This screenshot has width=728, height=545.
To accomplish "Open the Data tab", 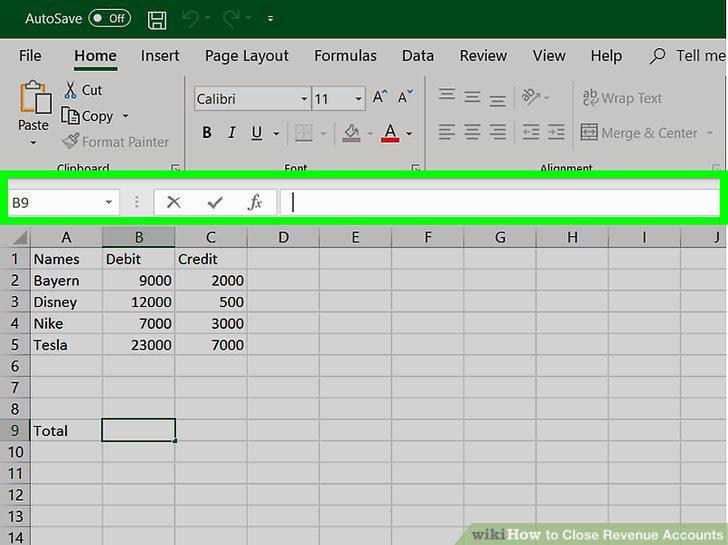I will pyautogui.click(x=418, y=56).
